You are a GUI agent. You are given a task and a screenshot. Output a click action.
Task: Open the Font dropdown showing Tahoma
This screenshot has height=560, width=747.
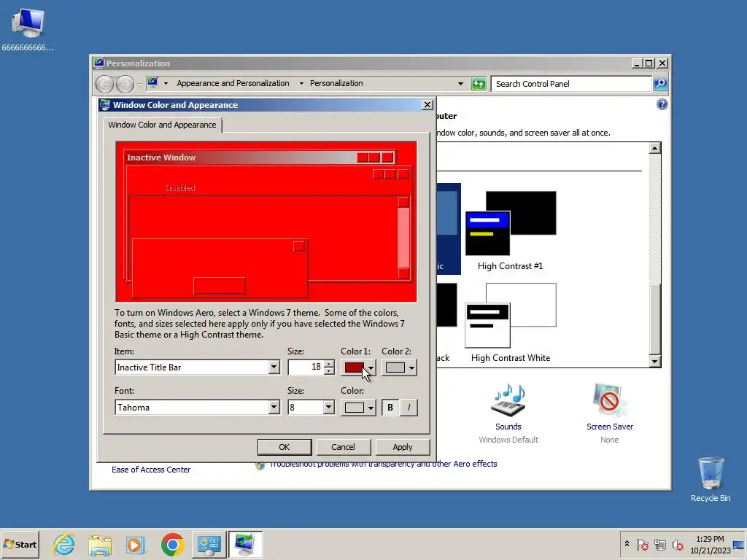(x=197, y=407)
